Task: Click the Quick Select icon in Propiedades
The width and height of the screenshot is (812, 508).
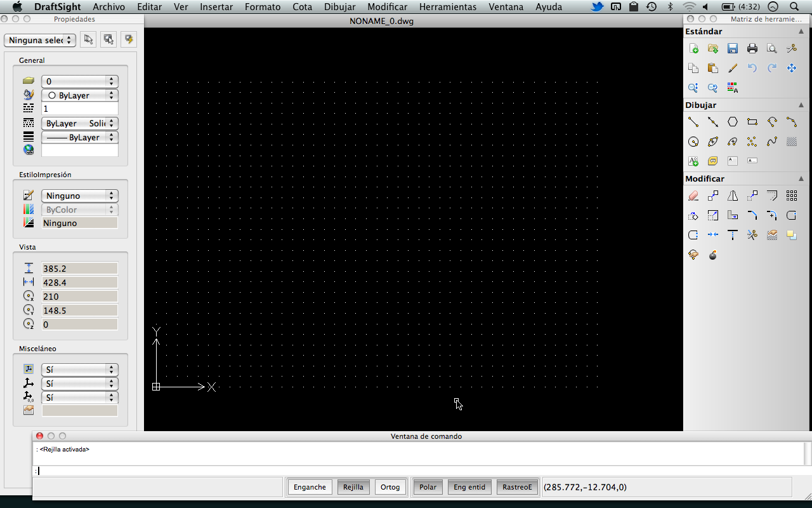Action: point(129,39)
